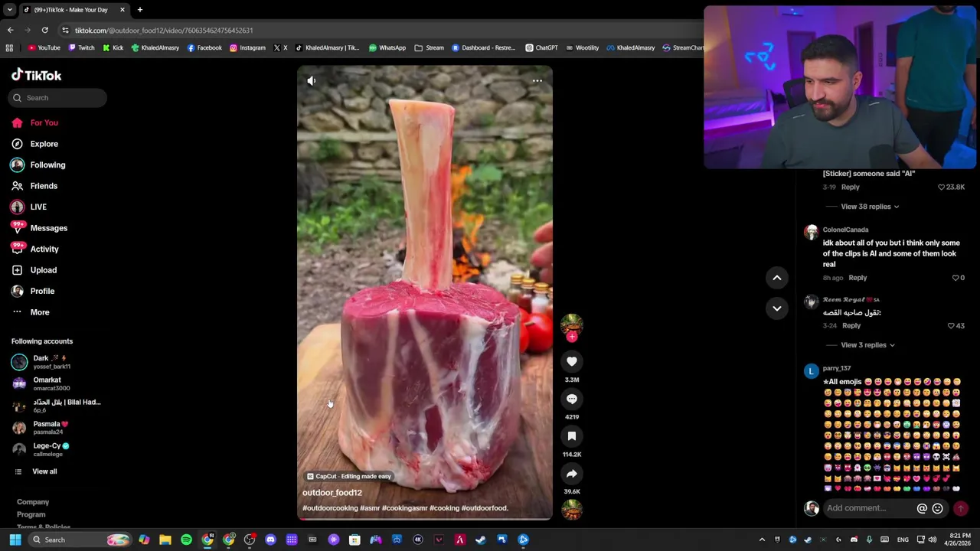This screenshot has width=980, height=551.
Task: Go to previous video with up arrow
Action: point(776,278)
